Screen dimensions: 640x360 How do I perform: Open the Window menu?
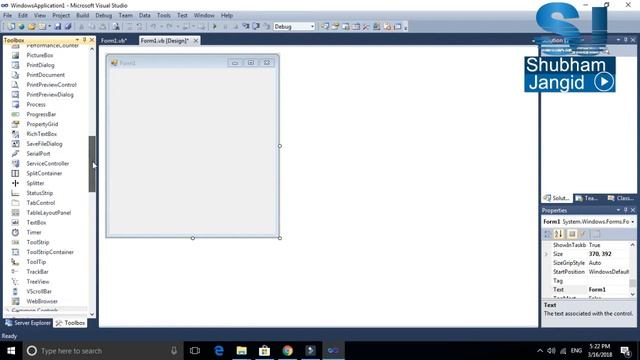(x=204, y=15)
